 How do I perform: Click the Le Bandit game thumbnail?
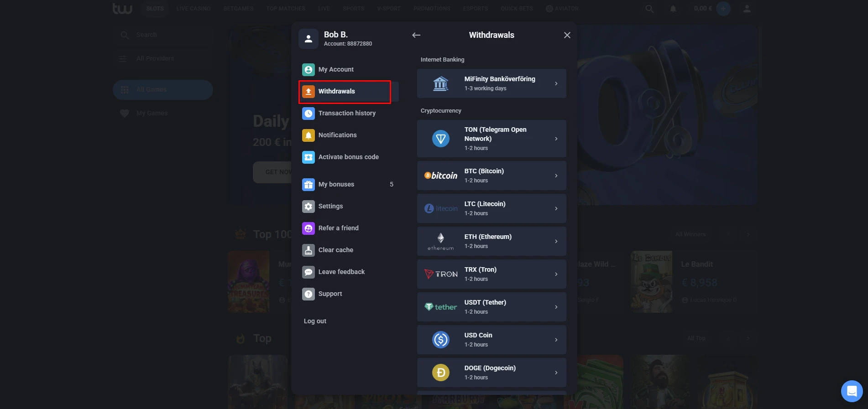[x=652, y=282]
